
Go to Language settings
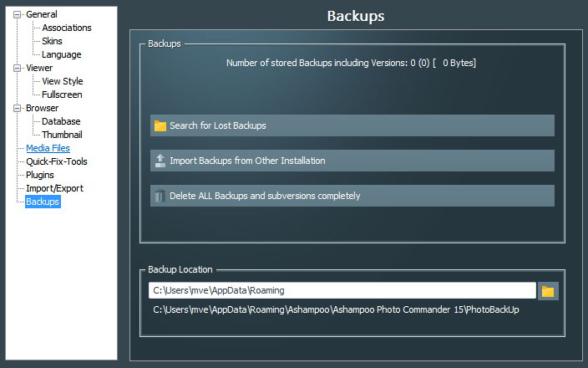(62, 54)
